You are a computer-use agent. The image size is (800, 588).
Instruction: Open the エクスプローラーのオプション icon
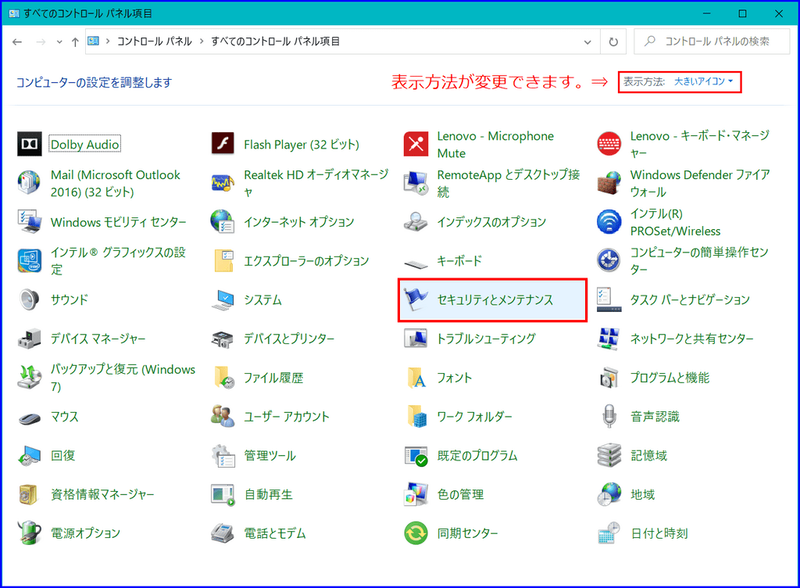(223, 261)
